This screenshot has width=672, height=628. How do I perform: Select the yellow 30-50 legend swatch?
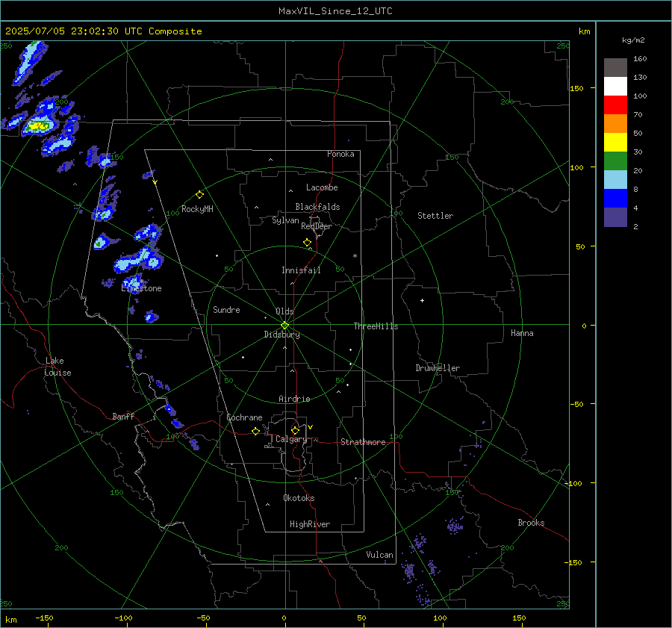coord(615,143)
